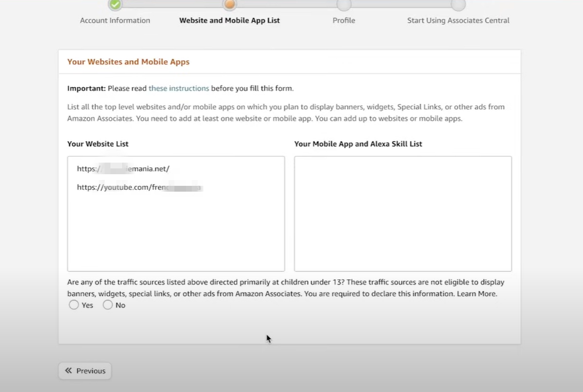Click the grey Profile step circle
This screenshot has height=392, width=583.
point(344,5)
